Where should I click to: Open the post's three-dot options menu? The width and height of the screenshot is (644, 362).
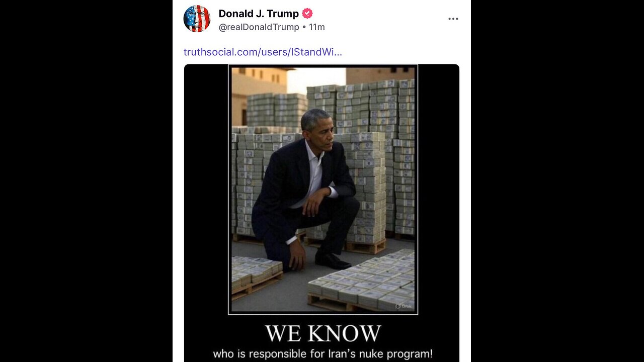coord(453,19)
